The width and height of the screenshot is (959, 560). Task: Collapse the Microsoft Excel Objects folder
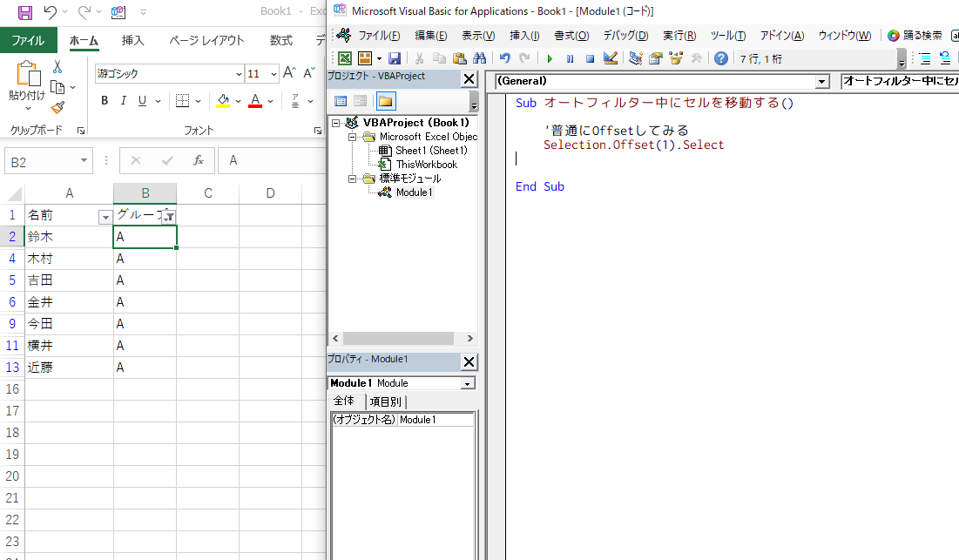coord(352,137)
